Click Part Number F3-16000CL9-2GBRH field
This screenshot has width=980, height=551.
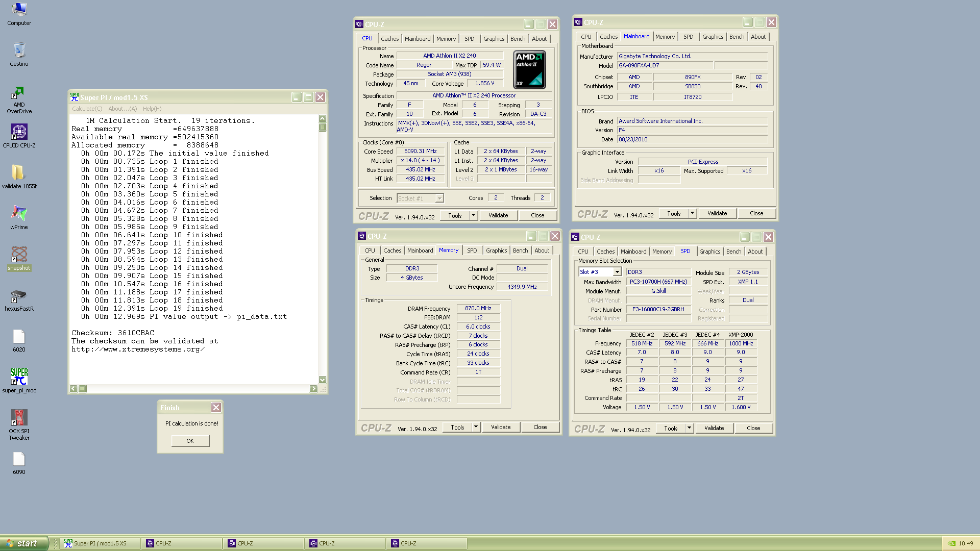658,309
